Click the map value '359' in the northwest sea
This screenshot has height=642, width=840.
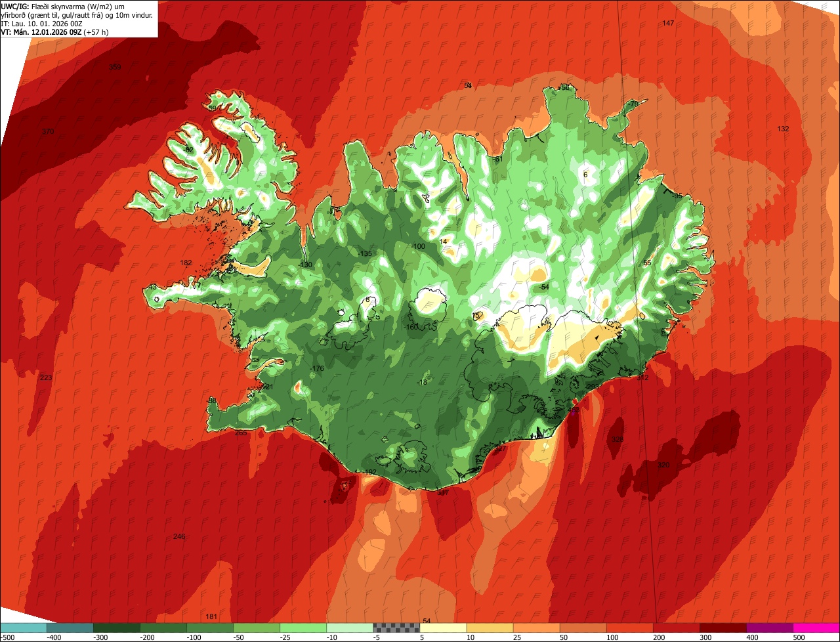pyautogui.click(x=115, y=67)
